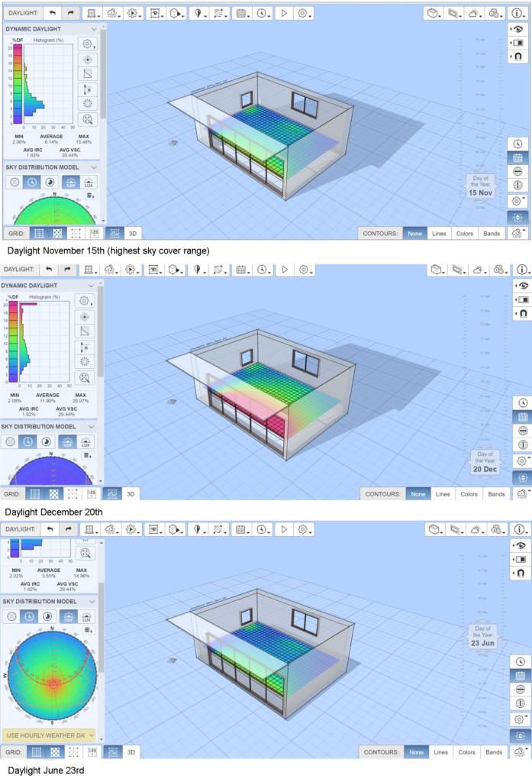This screenshot has width=532, height=782.
Task: Select the Lines contours tab in the November 15th view
Action: 439,233
